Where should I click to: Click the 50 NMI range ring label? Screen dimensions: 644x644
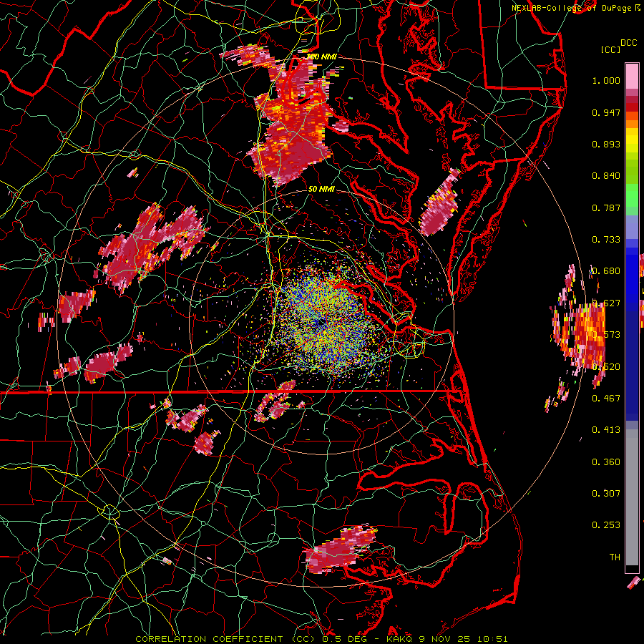321,189
